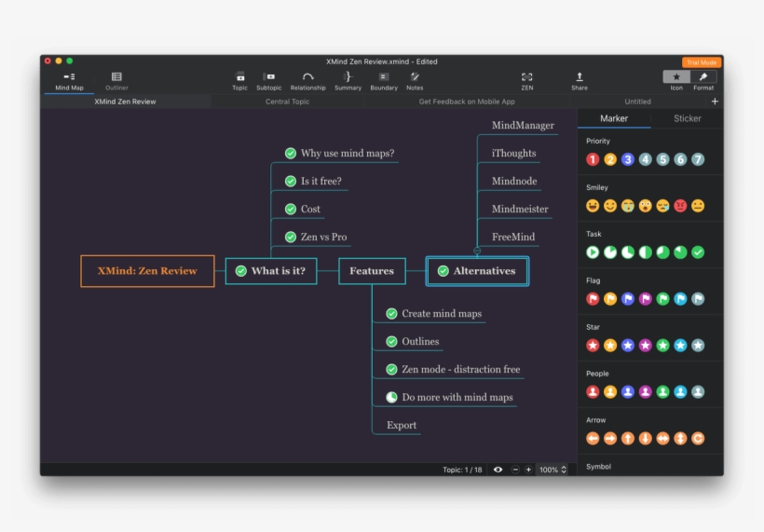Add a Boundary around topics

384,81
